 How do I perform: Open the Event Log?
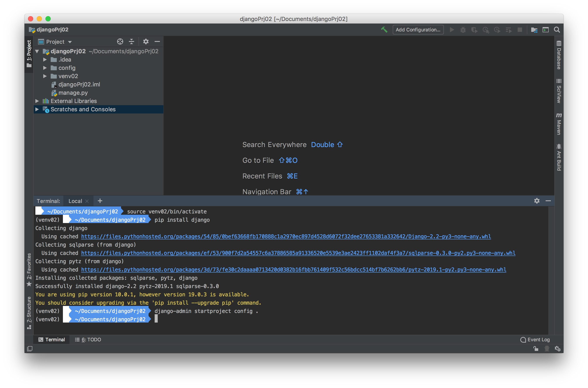[x=535, y=340]
